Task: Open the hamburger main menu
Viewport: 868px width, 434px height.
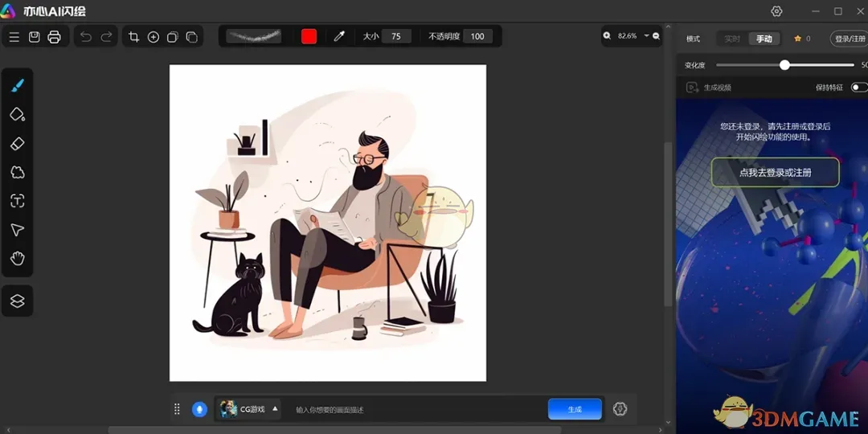Action: pyautogui.click(x=14, y=37)
